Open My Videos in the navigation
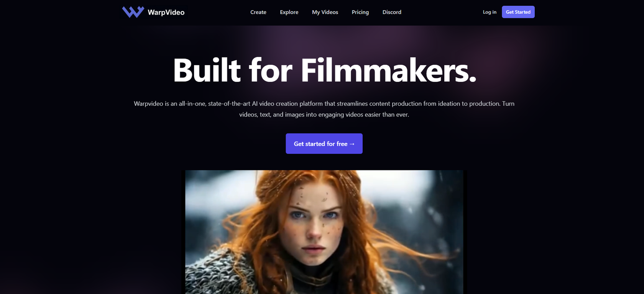 pyautogui.click(x=325, y=12)
